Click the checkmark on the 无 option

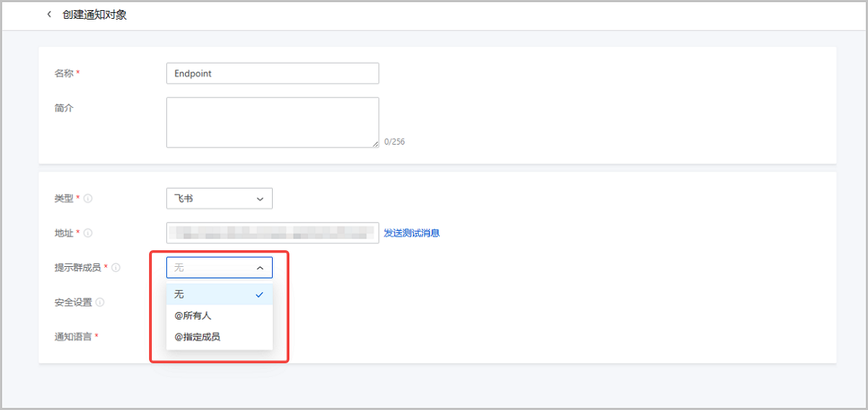(260, 294)
